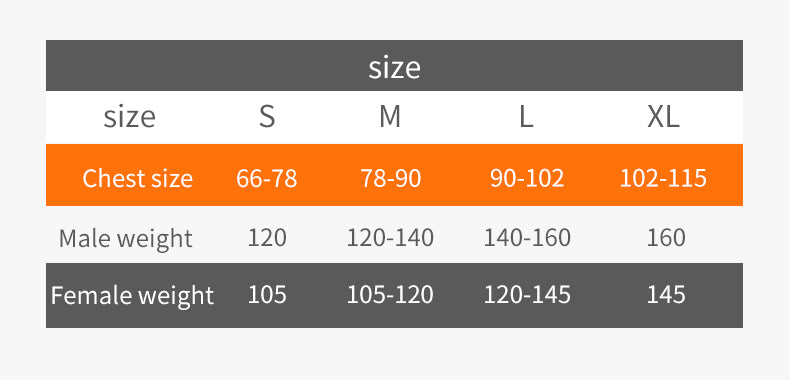
Task: Click the 105-120 female weight cell
Action: point(390,295)
